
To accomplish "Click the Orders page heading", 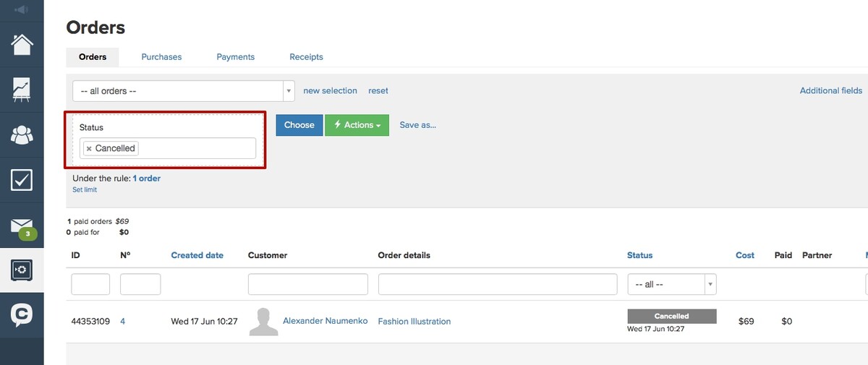I will pos(95,27).
